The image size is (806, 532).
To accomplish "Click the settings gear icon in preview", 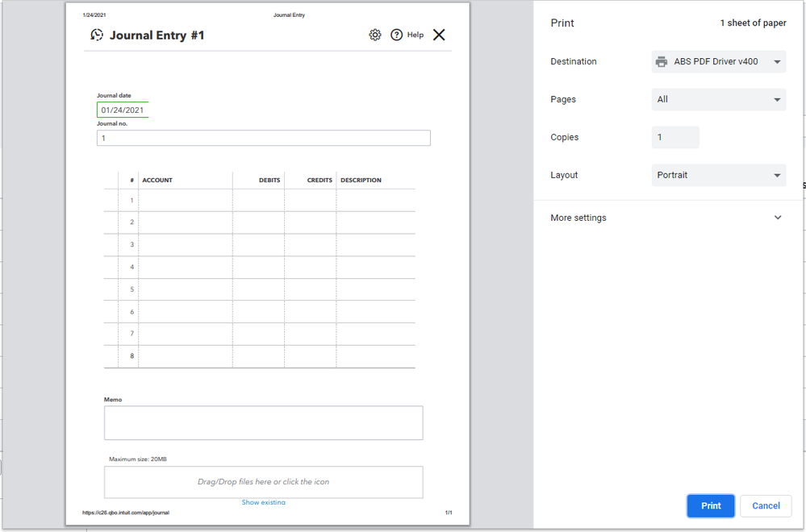I will click(x=375, y=35).
